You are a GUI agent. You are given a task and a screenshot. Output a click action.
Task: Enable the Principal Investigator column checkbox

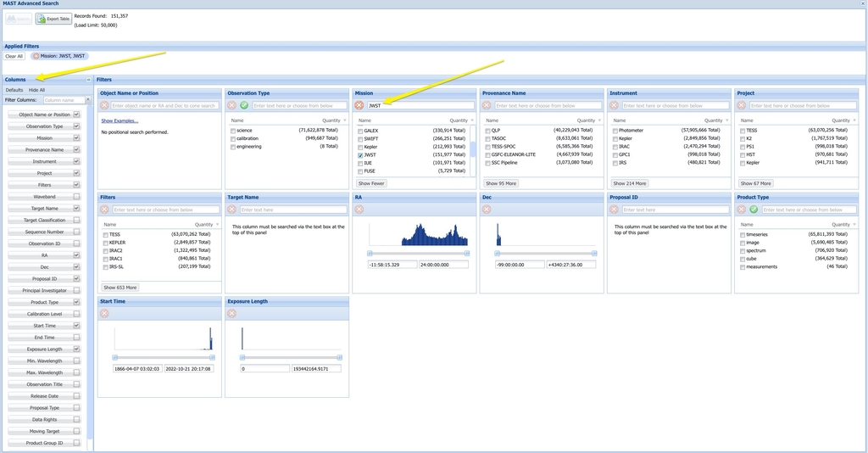click(76, 290)
